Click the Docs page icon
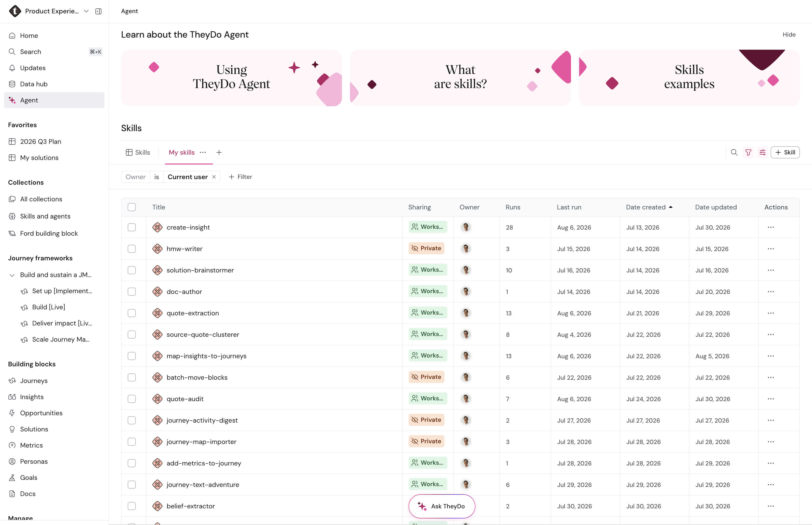This screenshot has height=525, width=812. point(12,494)
